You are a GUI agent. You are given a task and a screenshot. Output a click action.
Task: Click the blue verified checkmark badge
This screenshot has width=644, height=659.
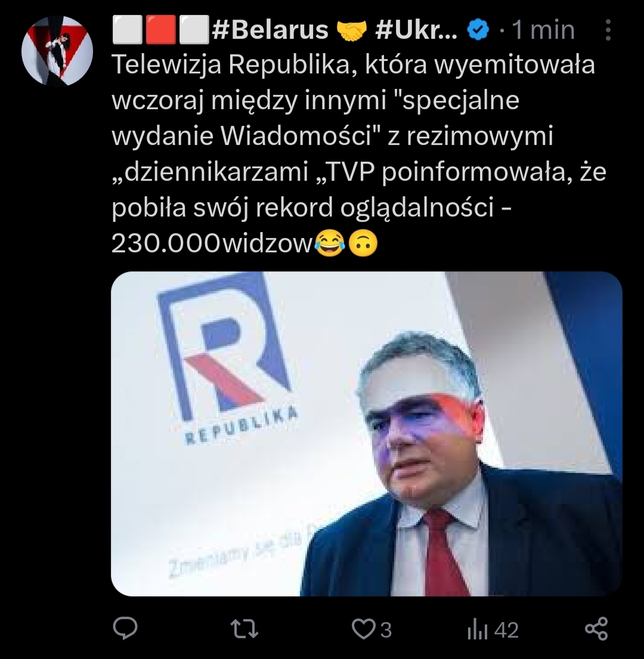[x=478, y=30]
